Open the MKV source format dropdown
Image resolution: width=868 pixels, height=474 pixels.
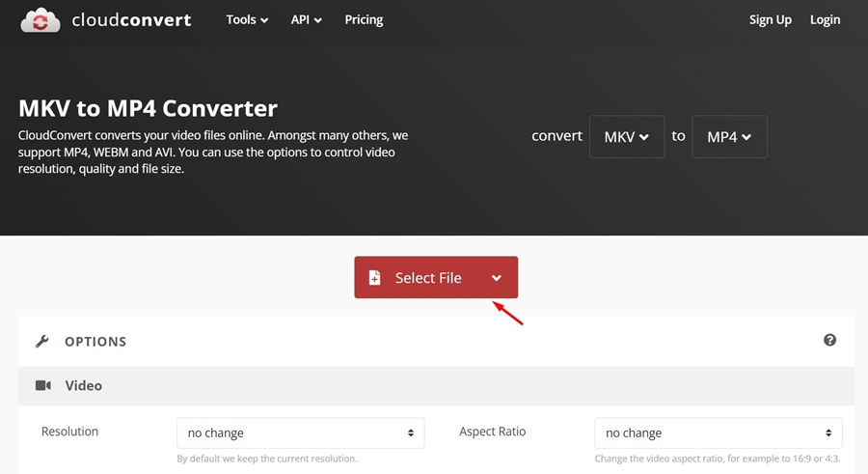pyautogui.click(x=627, y=136)
